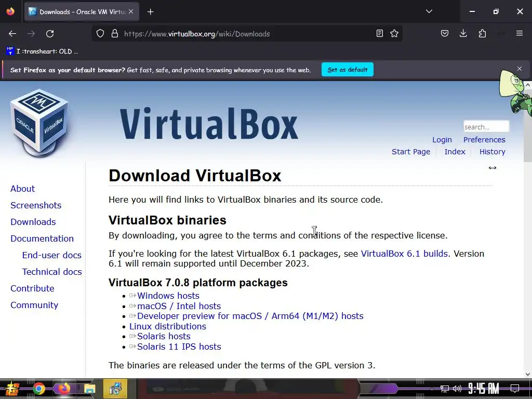The width and height of the screenshot is (532, 399).
Task: Open End-user docs sidebar link
Action: coord(52,255)
